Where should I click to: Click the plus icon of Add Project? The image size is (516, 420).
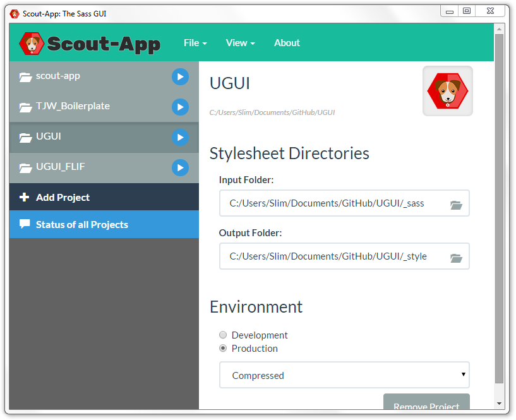[x=25, y=197]
